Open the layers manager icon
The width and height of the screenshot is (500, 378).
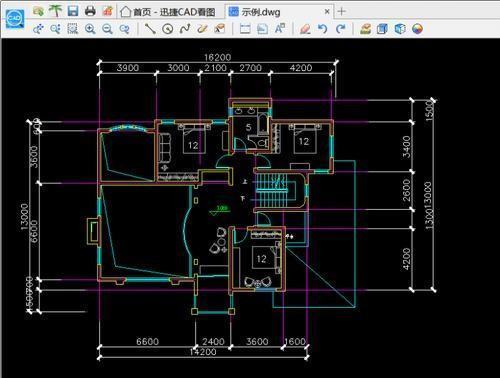click(x=366, y=29)
